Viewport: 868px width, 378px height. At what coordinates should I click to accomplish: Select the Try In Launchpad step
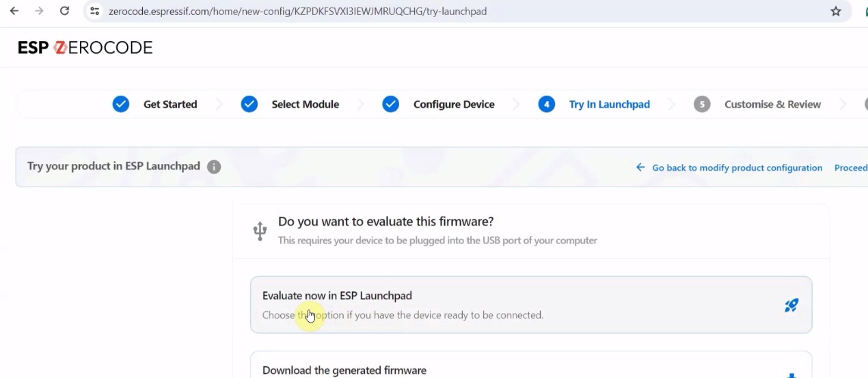pyautogui.click(x=609, y=105)
